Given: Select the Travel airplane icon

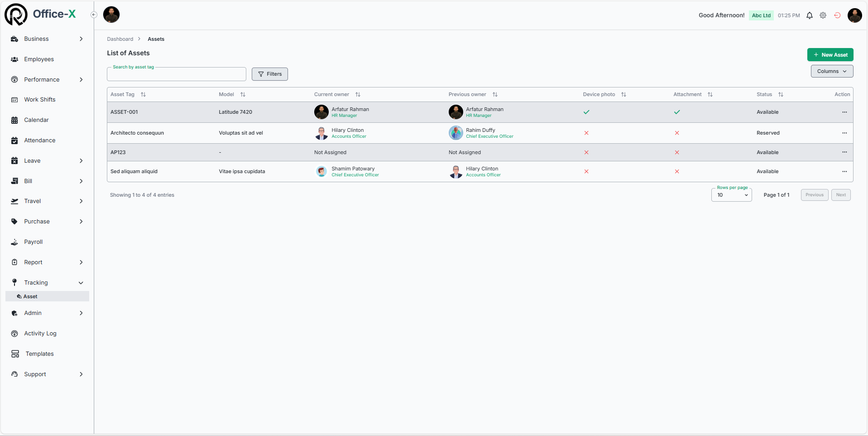Looking at the screenshot, I should click(x=15, y=201).
